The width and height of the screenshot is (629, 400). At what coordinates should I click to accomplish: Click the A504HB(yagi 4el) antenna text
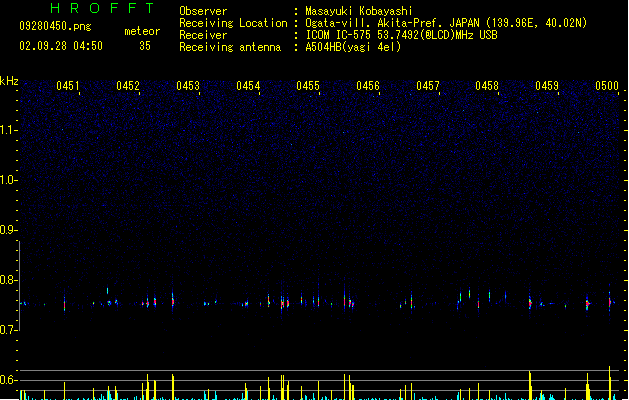(353, 47)
